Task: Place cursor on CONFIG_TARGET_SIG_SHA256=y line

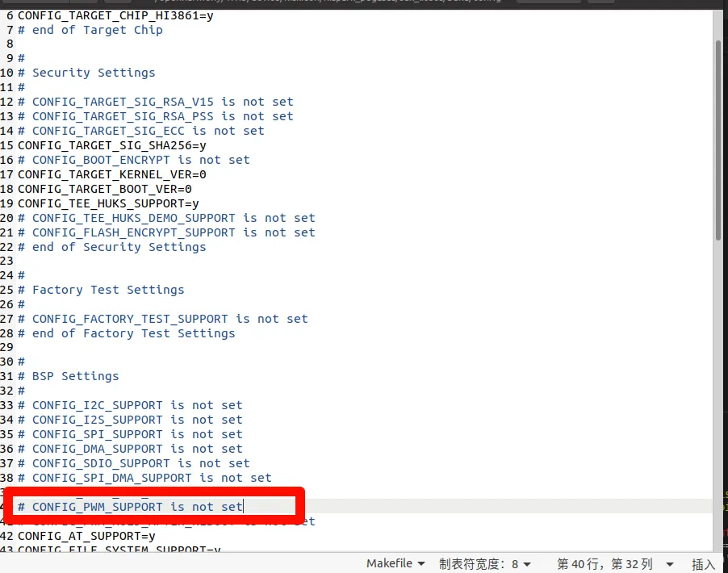Action: (x=112, y=145)
